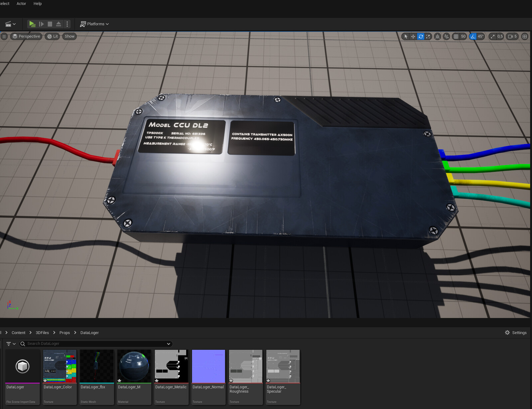Click the magnifier icon in search bar
The height and width of the screenshot is (409, 532).
click(23, 344)
